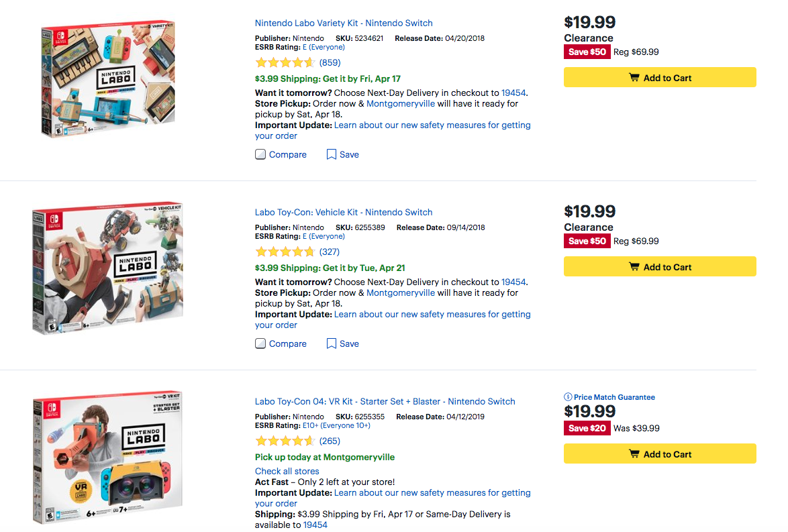Image resolution: width=788 pixels, height=532 pixels.
Task: Click star rating of Labo VR Kit
Action: pyautogui.click(x=285, y=441)
